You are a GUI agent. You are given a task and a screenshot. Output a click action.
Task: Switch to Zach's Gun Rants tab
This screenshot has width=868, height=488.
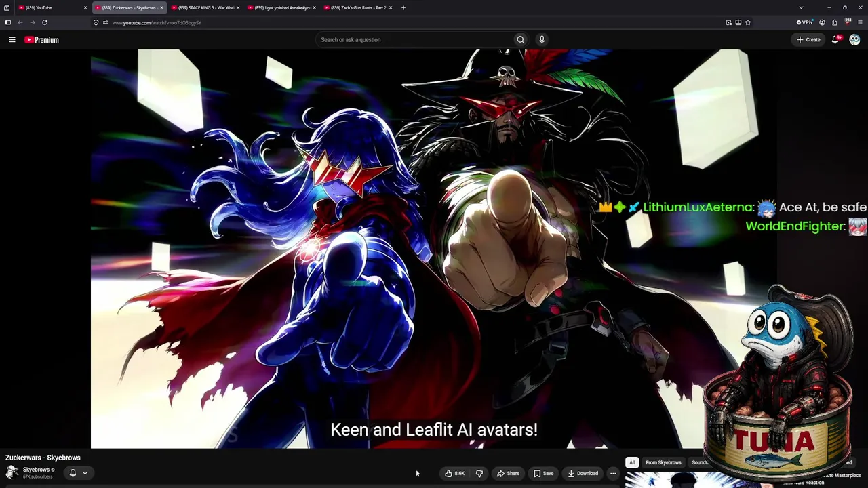(x=358, y=8)
